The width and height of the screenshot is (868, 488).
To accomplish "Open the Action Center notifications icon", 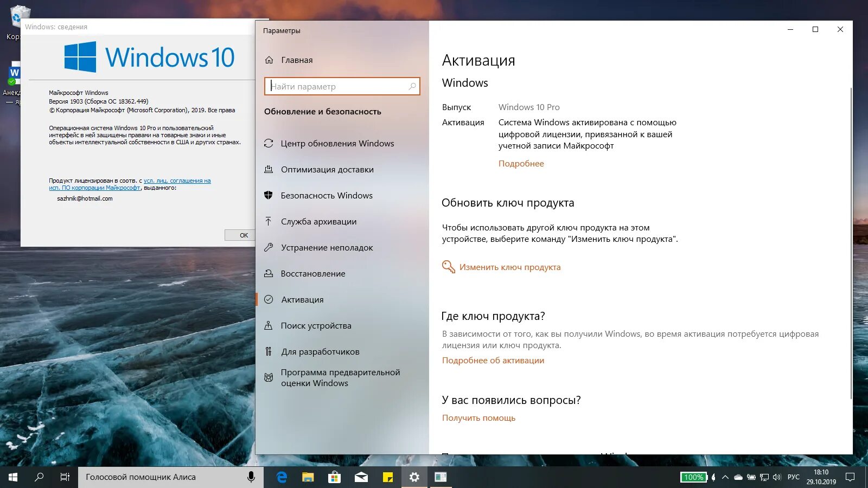I will click(x=850, y=477).
